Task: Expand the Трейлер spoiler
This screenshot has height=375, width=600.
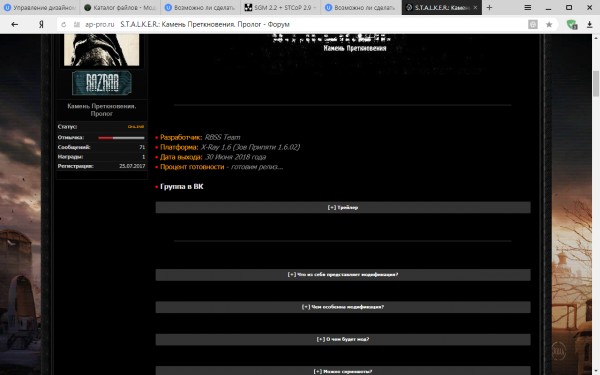Action: 343,207
